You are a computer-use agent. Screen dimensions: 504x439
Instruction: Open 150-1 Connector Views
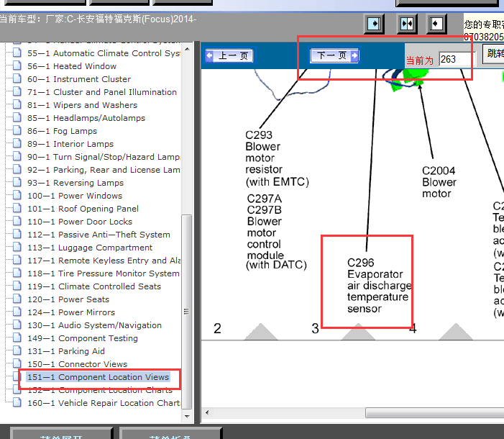point(77,364)
